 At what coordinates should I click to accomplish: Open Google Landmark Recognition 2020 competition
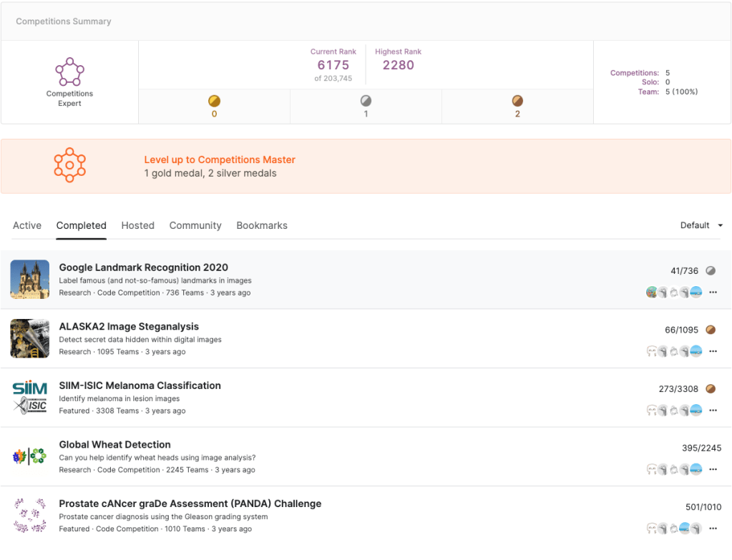pyautogui.click(x=143, y=267)
